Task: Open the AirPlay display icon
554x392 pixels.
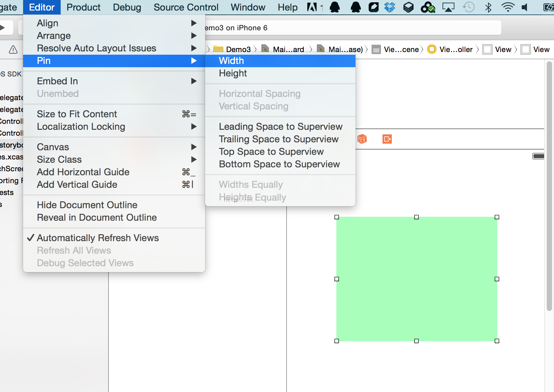Action: click(448, 7)
